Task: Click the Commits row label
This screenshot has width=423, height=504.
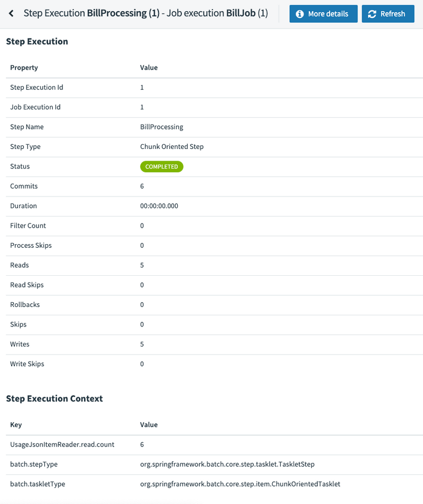Action: tap(24, 186)
